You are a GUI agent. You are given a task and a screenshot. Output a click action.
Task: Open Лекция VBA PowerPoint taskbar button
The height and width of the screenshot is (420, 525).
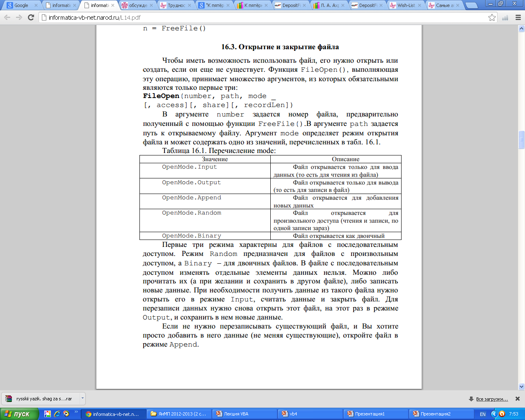coord(245,414)
